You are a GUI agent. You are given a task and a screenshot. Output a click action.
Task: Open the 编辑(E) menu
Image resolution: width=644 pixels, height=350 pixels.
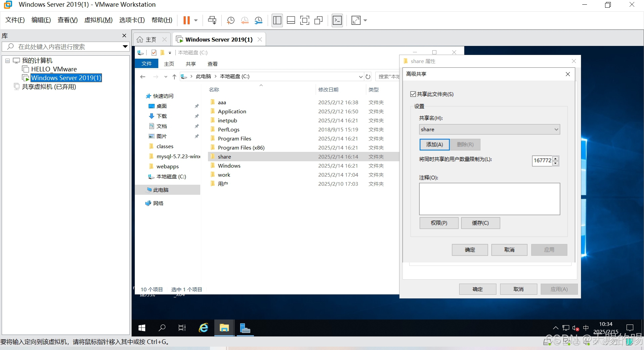(41, 20)
